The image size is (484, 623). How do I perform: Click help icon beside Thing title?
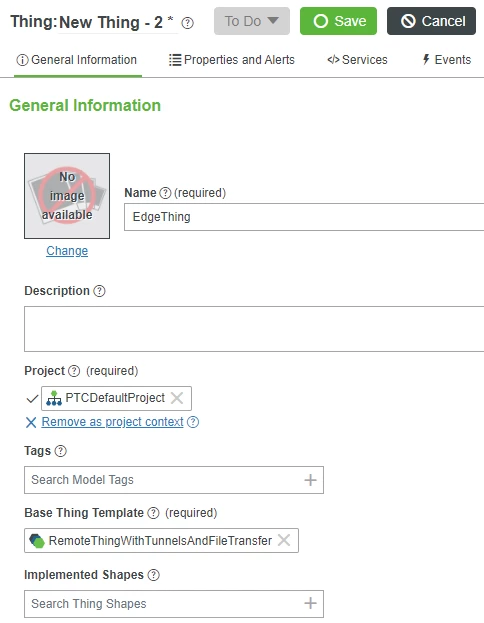188,23
